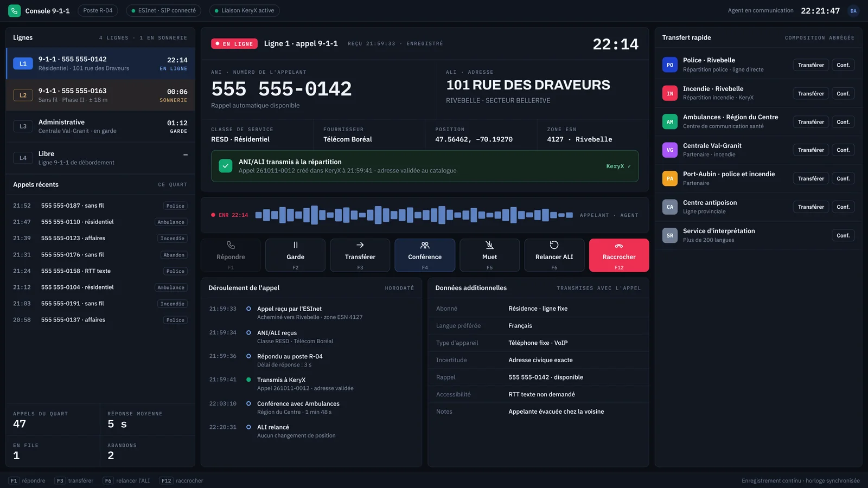868x488 pixels.
Task: Select line L3 Administrative on hold
Action: [x=100, y=126]
